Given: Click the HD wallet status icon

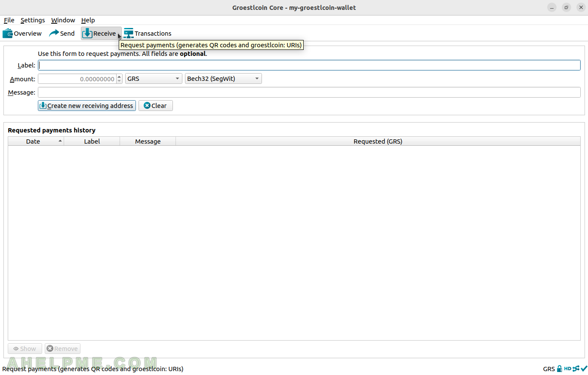Looking at the screenshot, I should pos(567,369).
